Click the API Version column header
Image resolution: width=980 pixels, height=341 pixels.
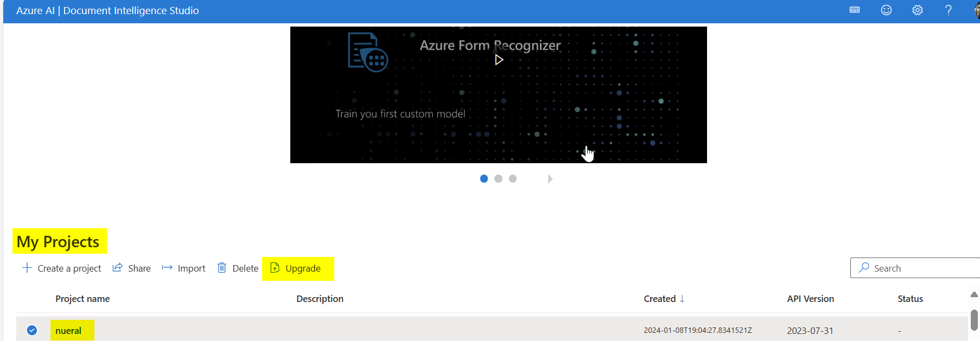click(x=810, y=299)
